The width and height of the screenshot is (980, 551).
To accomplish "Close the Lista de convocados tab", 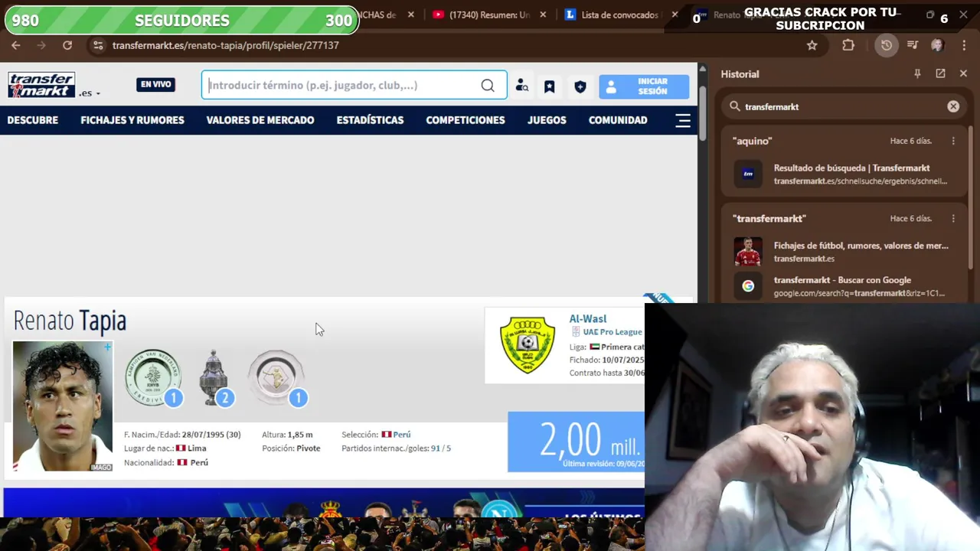I will [x=675, y=15].
